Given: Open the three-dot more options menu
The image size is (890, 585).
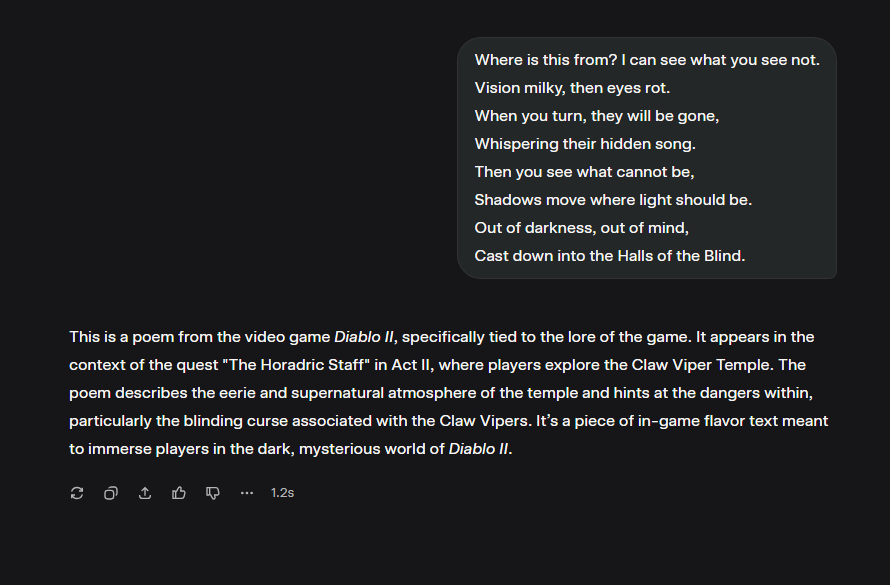Looking at the screenshot, I should click(x=247, y=493).
